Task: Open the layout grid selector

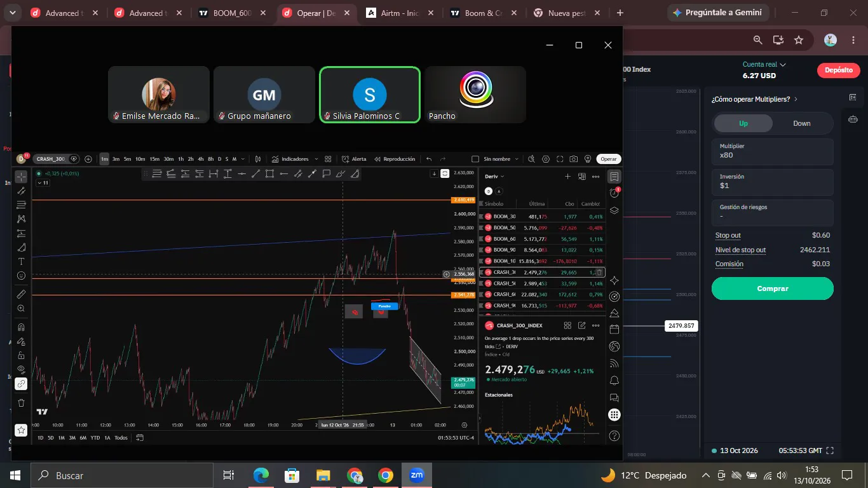Action: [328, 159]
